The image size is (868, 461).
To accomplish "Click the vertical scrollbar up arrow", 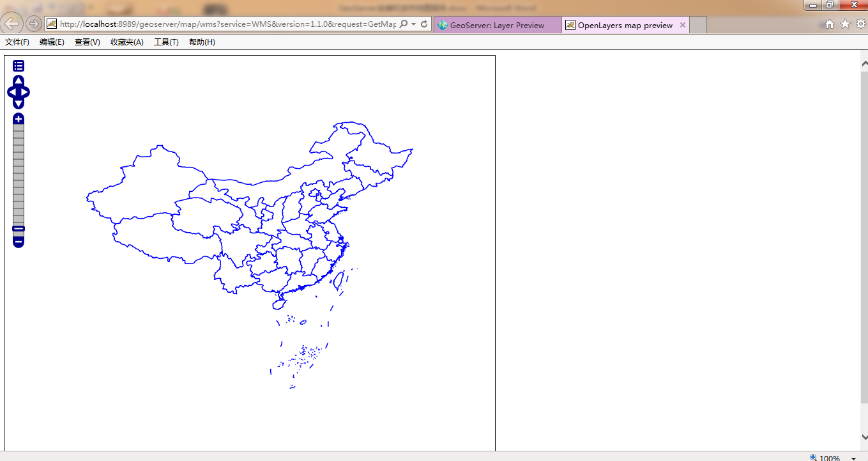I will [864, 63].
